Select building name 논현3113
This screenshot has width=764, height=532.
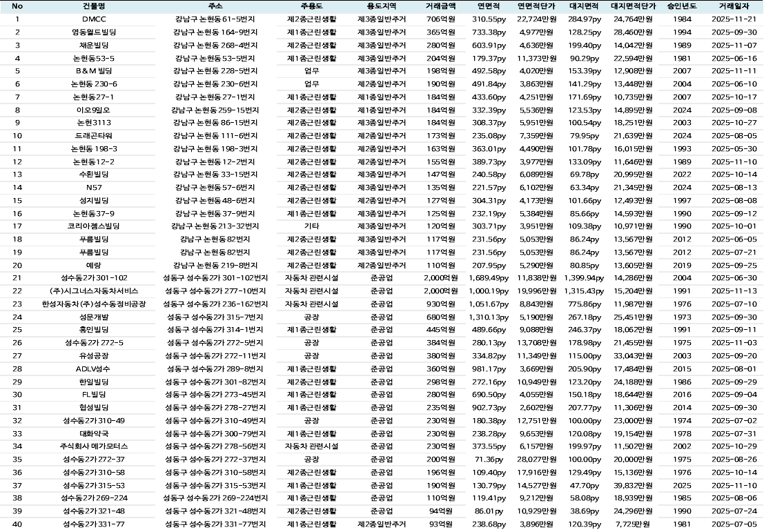[94, 123]
